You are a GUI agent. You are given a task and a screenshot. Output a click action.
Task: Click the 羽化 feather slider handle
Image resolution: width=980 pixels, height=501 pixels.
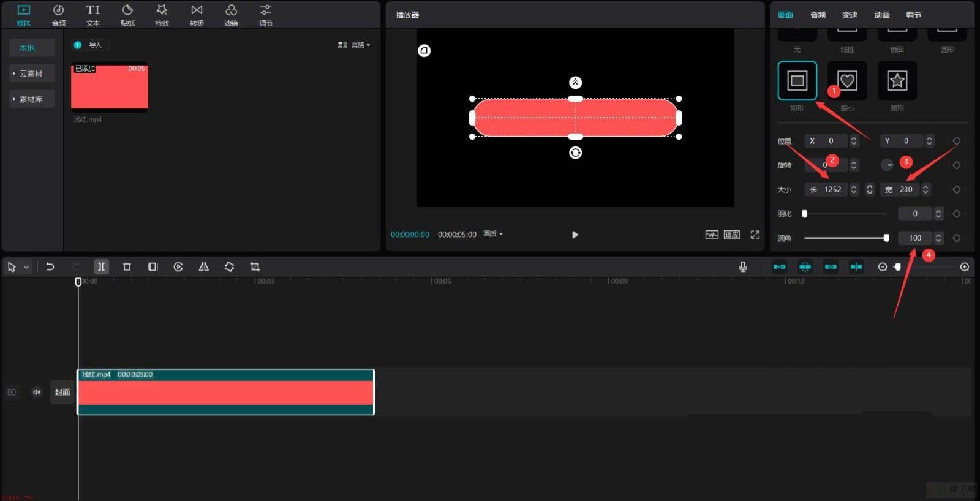(804, 214)
